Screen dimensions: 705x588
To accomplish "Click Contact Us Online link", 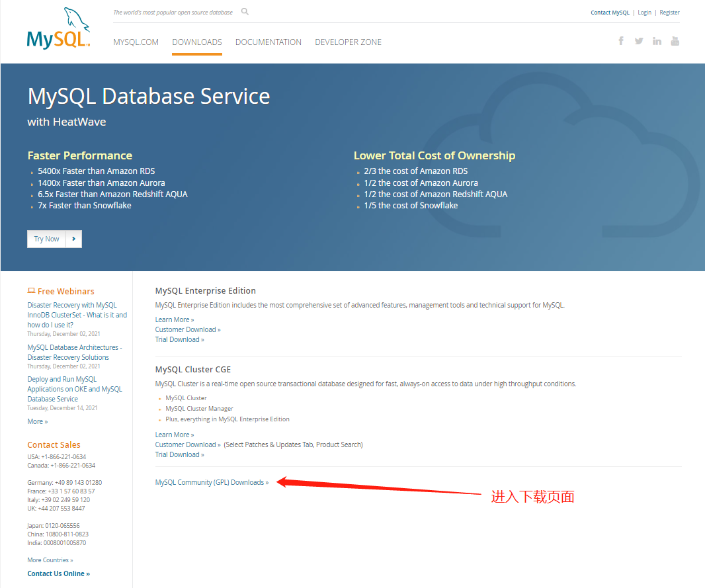I will pos(58,573).
